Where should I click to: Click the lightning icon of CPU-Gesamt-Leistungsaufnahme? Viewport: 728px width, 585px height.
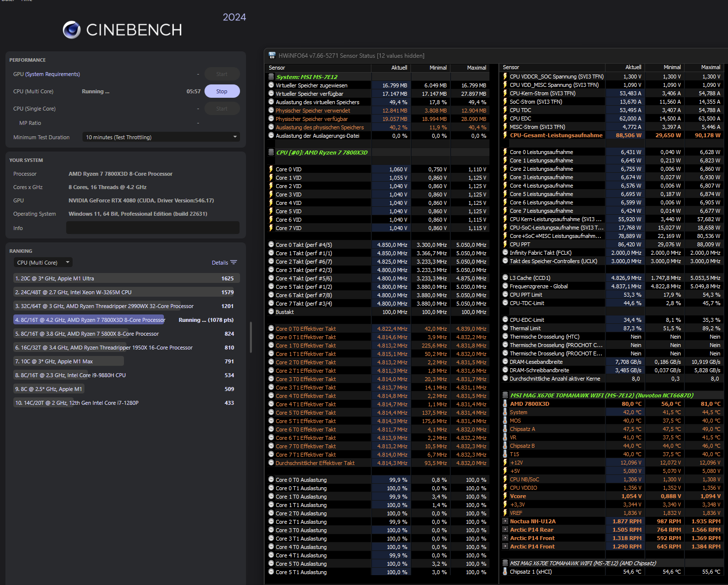coord(505,135)
